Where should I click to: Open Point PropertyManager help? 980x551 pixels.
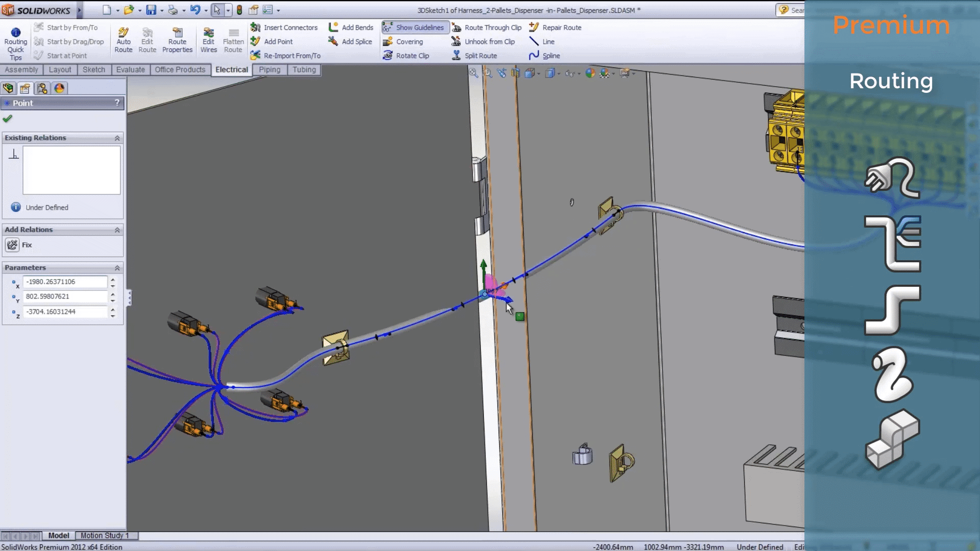117,103
